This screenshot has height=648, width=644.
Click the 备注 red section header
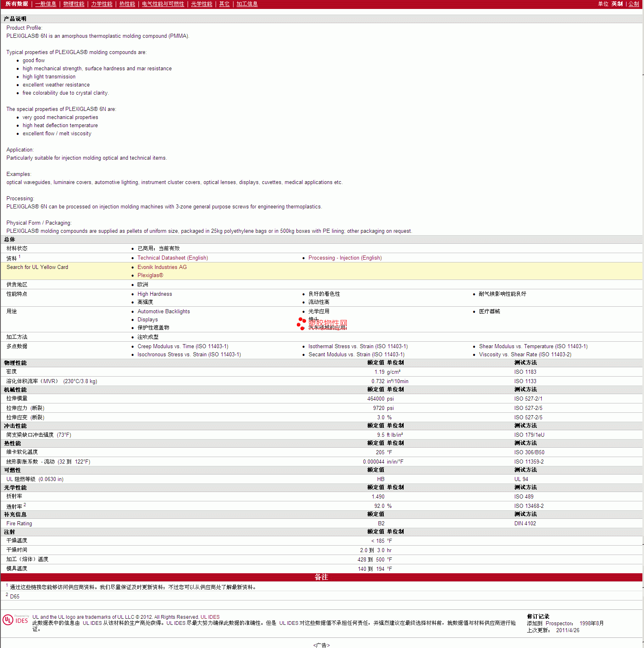coord(322,577)
